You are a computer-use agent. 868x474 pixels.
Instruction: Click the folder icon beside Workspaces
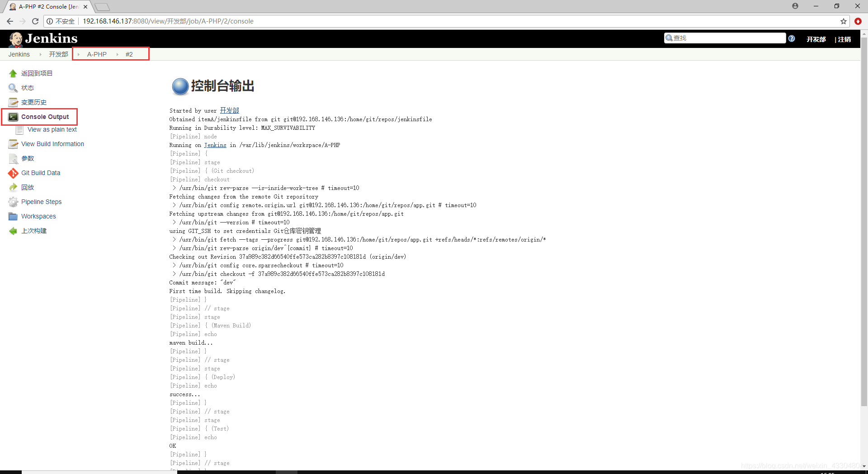coord(13,216)
